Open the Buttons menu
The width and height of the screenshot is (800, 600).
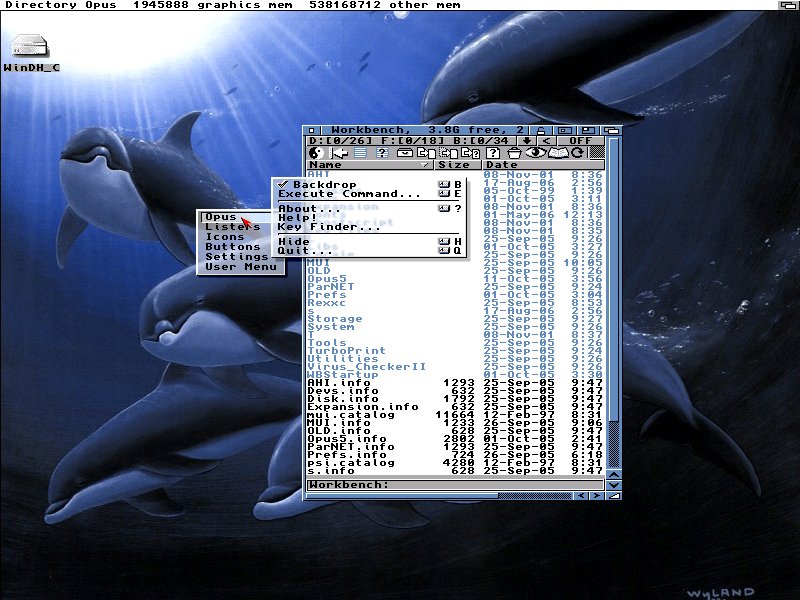[233, 246]
